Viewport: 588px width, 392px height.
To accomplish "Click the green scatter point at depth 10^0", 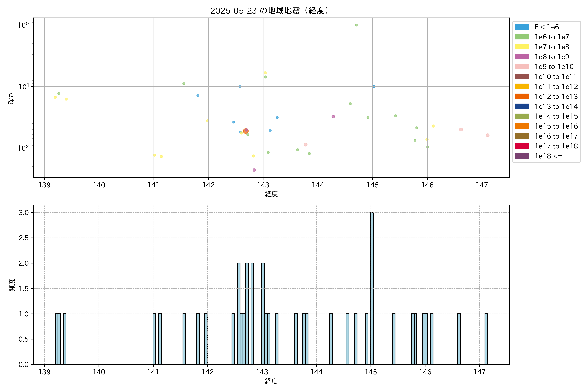I will point(356,25).
